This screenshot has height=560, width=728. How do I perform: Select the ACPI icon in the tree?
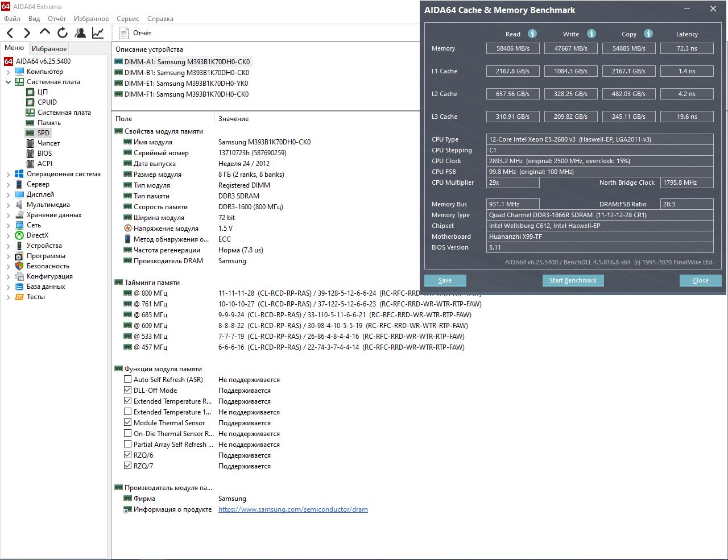click(30, 164)
